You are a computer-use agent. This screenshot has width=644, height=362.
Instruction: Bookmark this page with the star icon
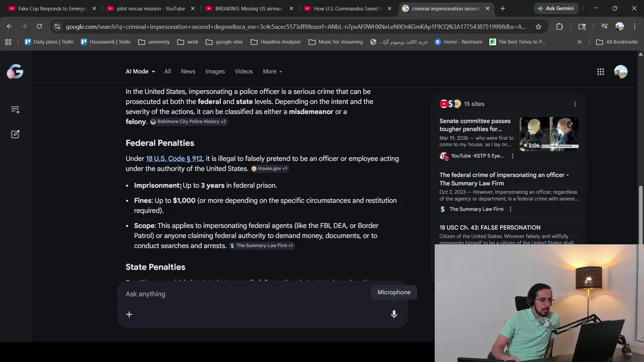538,27
